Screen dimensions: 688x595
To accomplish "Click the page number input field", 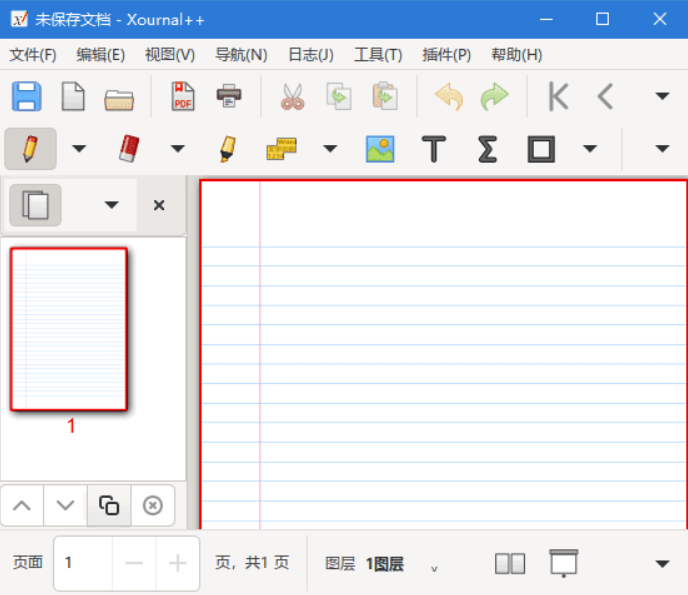I will pos(83,563).
